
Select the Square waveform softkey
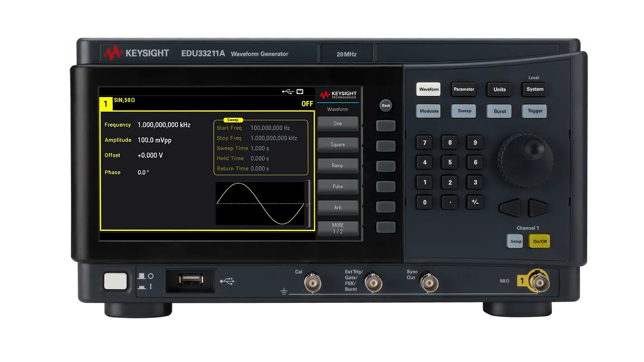point(338,144)
